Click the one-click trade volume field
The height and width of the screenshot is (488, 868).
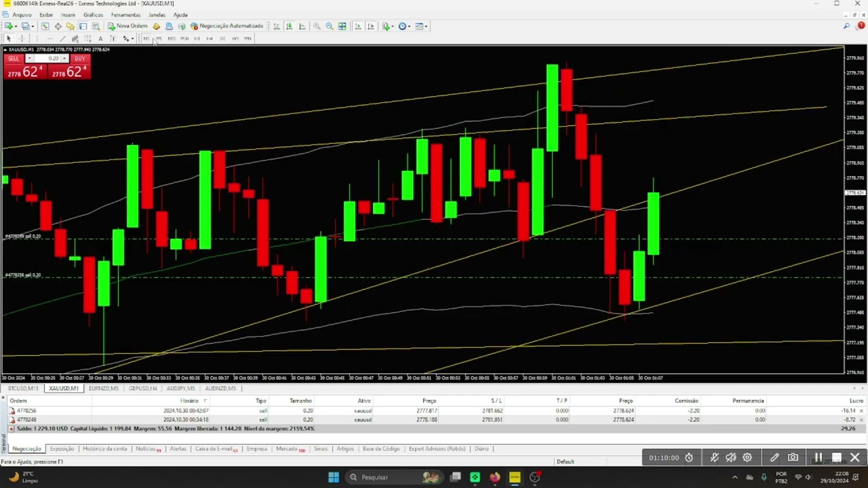47,59
